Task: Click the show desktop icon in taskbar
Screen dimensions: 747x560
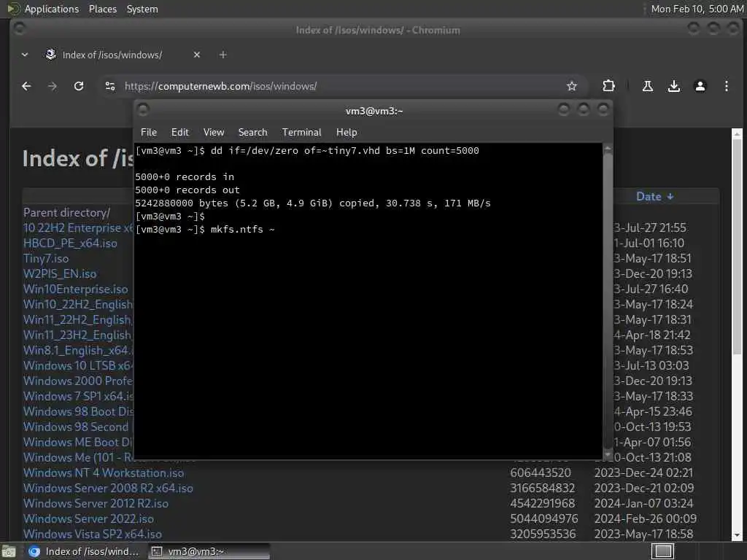Action: pyautogui.click(x=9, y=551)
